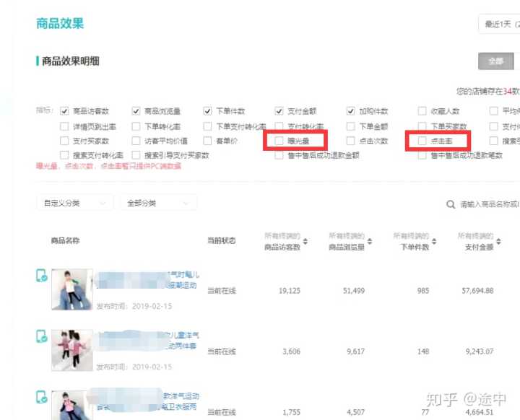Image resolution: width=520 pixels, height=420 pixels.
Task: Tick the 搜索引导支付买家数 checkbox
Action: (x=136, y=155)
